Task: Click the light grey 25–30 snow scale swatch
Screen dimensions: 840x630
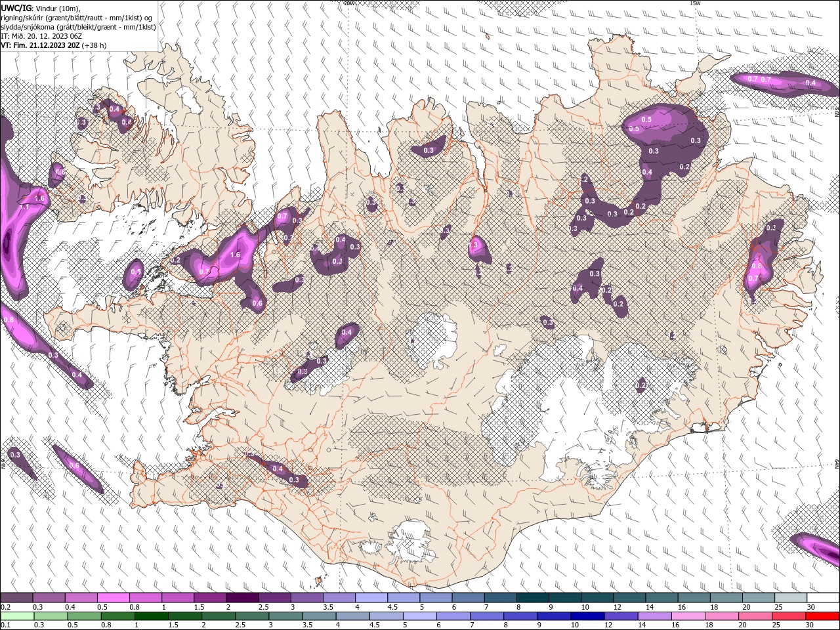Action: pos(790,598)
